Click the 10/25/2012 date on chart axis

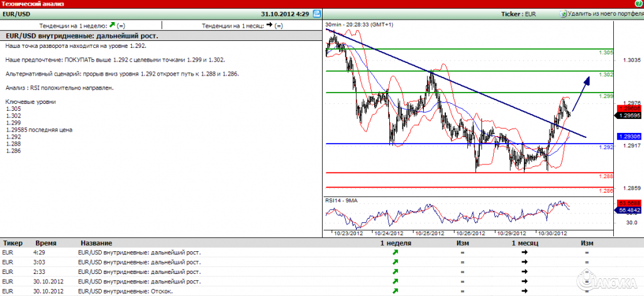tap(430, 233)
